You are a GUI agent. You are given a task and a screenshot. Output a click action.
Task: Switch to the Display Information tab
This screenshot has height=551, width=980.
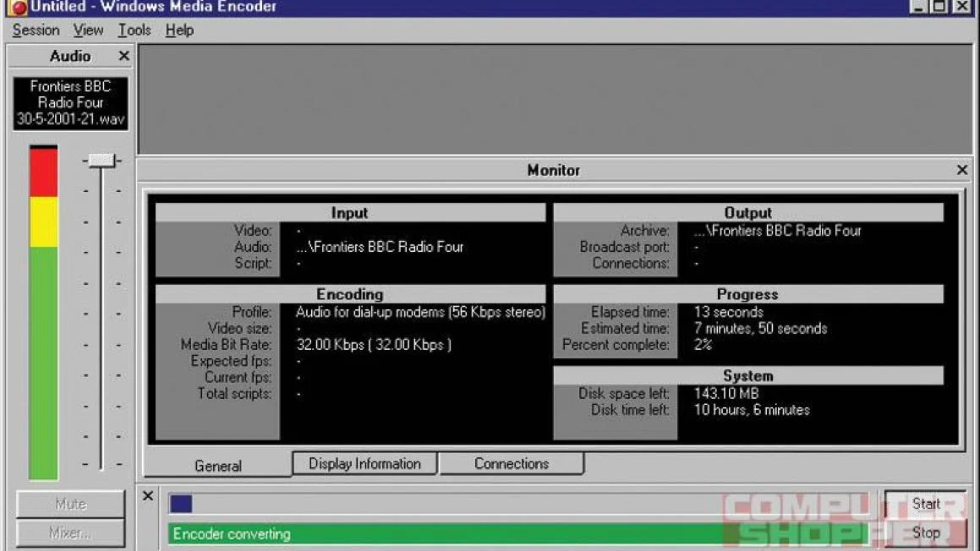364,464
